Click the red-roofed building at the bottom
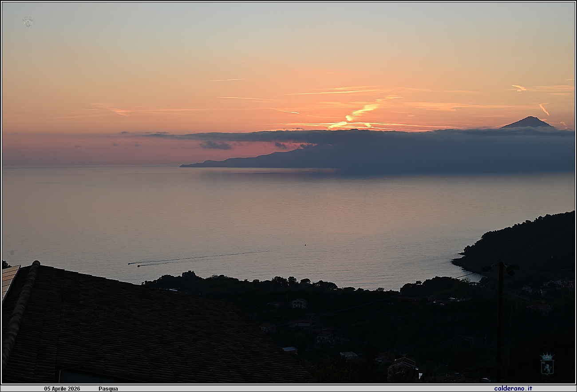This screenshot has width=577, height=392. 402,366
